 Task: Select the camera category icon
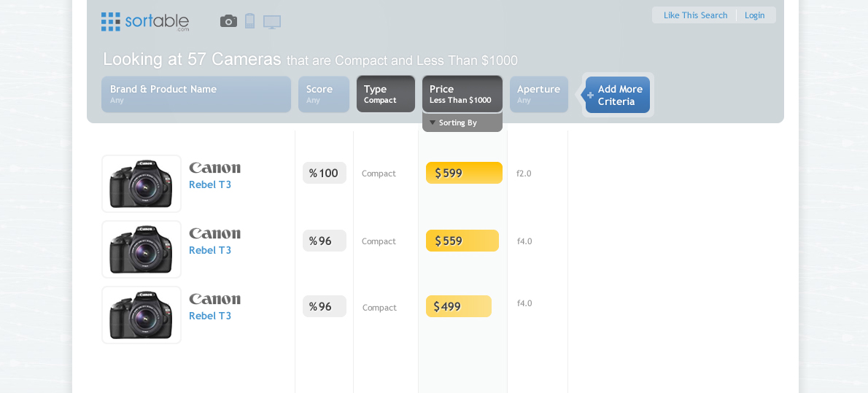click(x=228, y=21)
